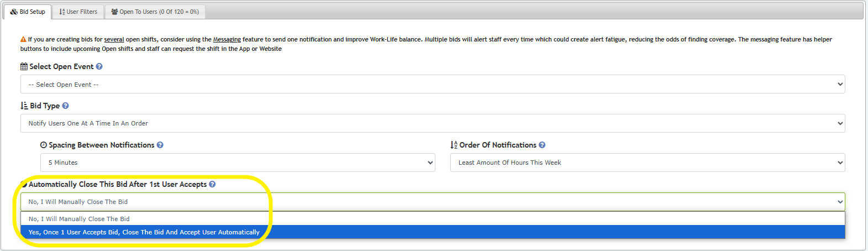
Task: Click the sort icon next to Bid Type
Action: pos(24,106)
